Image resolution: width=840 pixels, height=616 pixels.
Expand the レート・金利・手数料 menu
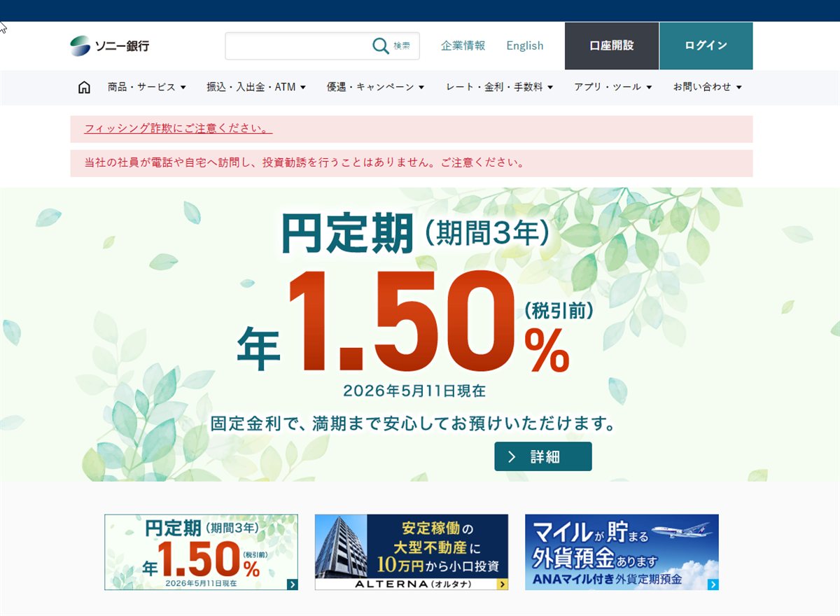pyautogui.click(x=499, y=87)
